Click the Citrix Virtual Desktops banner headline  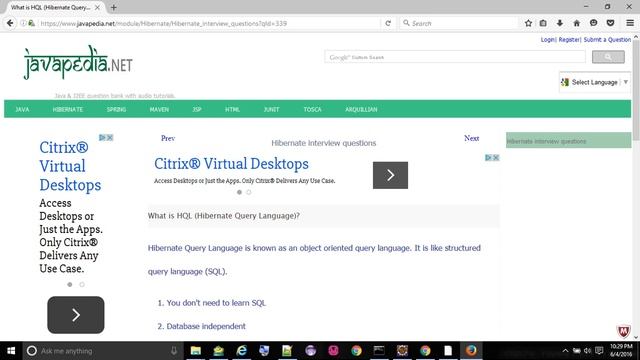click(231, 164)
